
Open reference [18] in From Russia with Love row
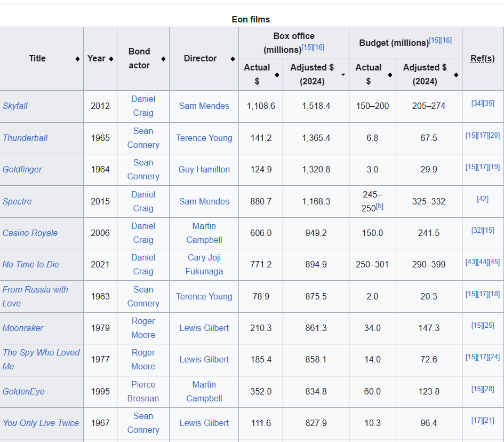pyautogui.click(x=494, y=294)
